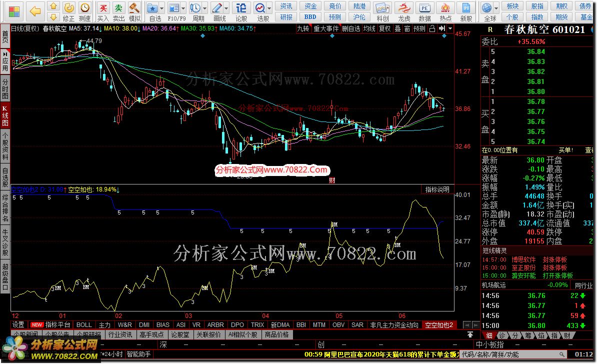Click the 修正 refresh icon

pyautogui.click(x=68, y=11)
